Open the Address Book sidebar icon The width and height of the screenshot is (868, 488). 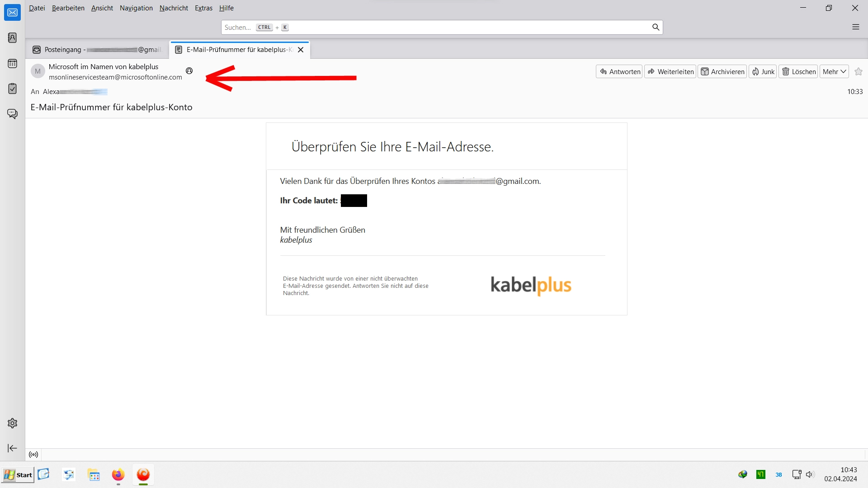pyautogui.click(x=12, y=38)
